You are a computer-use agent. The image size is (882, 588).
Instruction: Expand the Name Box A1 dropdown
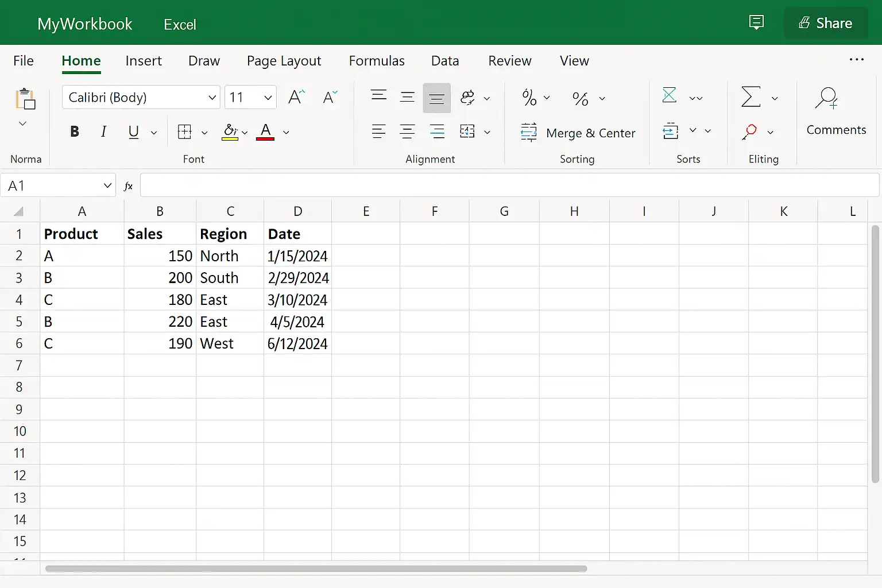(x=107, y=185)
